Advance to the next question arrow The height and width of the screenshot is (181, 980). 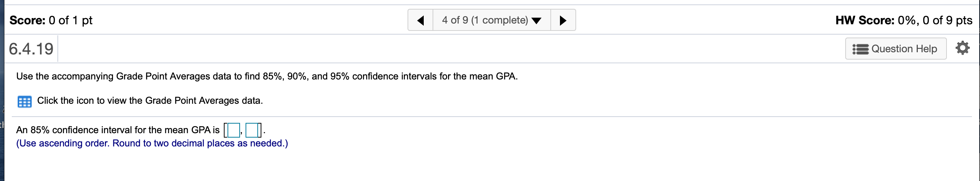[x=563, y=20]
